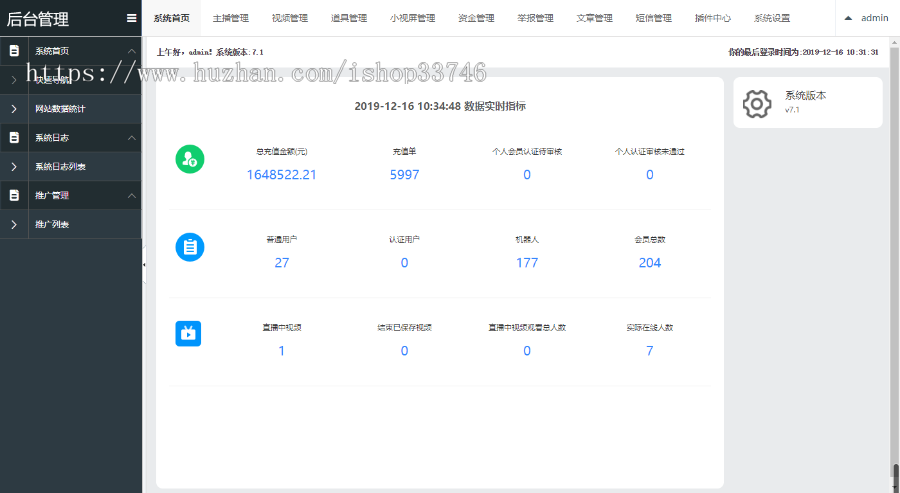Screen dimensions: 900x493
Task: Click the 结束已保存视频 count 0
Action: (405, 351)
